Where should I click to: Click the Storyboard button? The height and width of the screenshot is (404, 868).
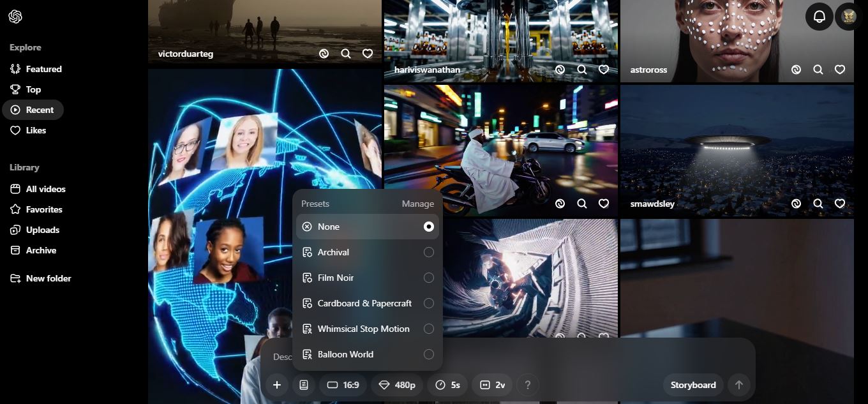(692, 385)
